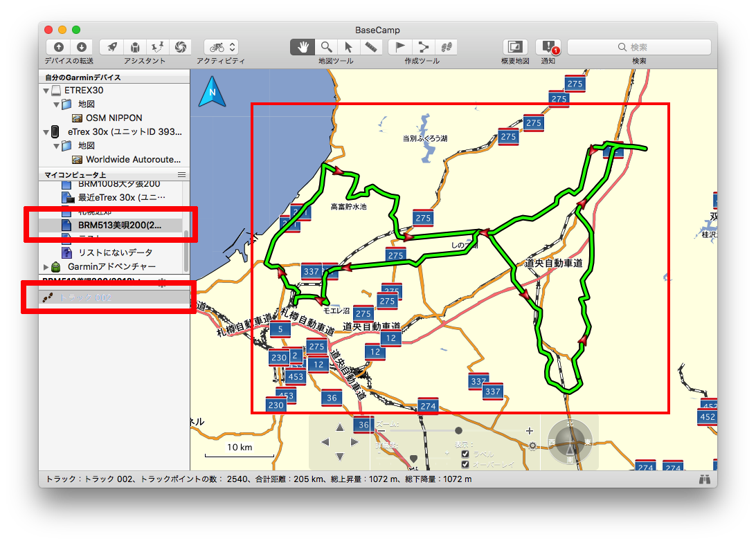This screenshot has height=543, width=756.
Task: Select the リストにないデータ item
Action: tap(107, 252)
